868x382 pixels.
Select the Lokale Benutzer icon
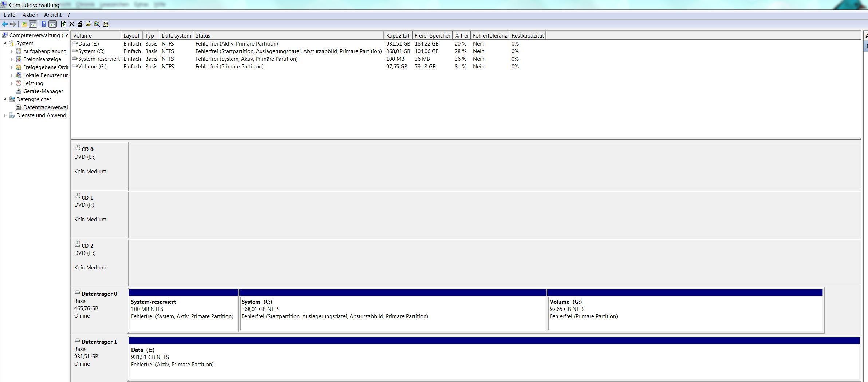19,75
